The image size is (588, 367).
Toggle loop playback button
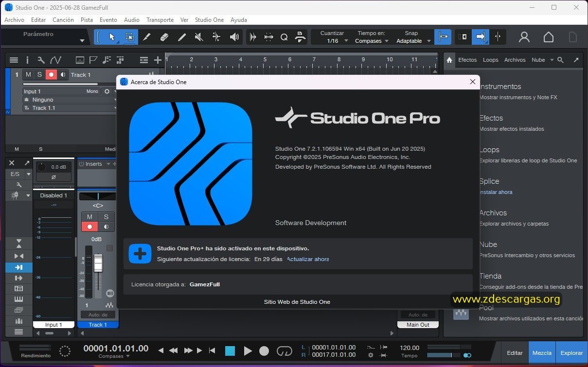coord(285,350)
